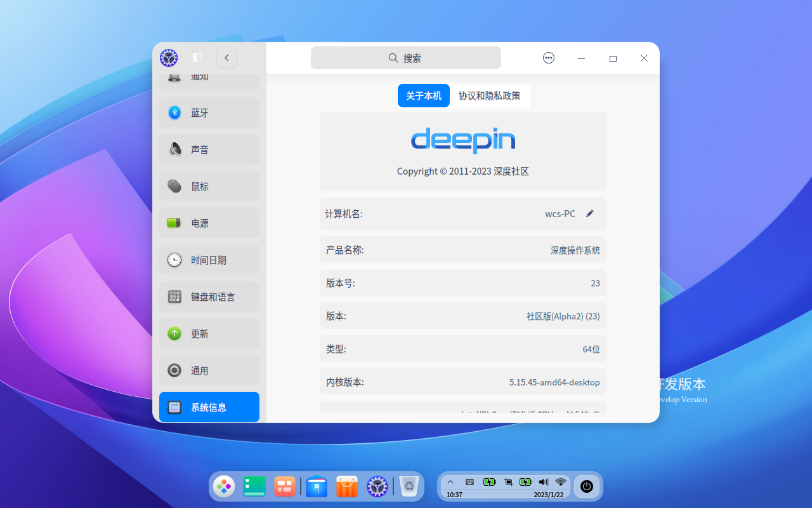Image resolution: width=812 pixels, height=508 pixels.
Task: Open Power settings from the sidebar
Action: pos(209,223)
